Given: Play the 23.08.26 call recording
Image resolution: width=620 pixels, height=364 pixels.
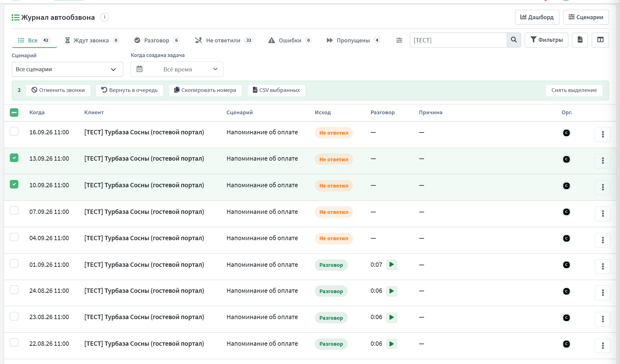Looking at the screenshot, I should pos(392,317).
